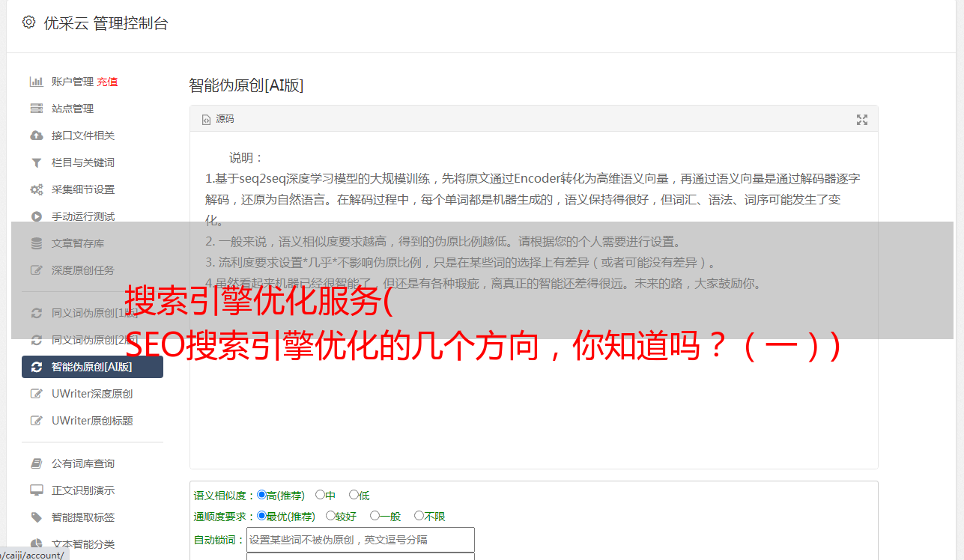Open UWriter原创标题 page

coord(92,421)
